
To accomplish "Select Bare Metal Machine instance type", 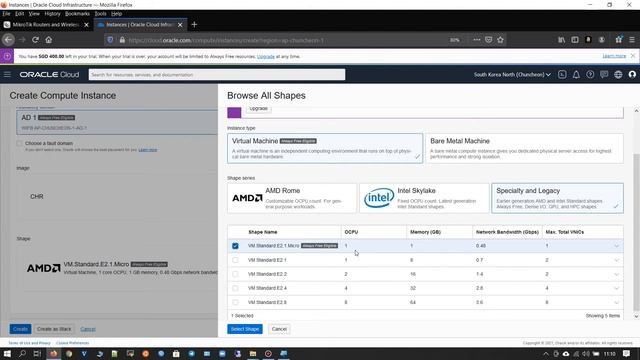I will [524, 148].
